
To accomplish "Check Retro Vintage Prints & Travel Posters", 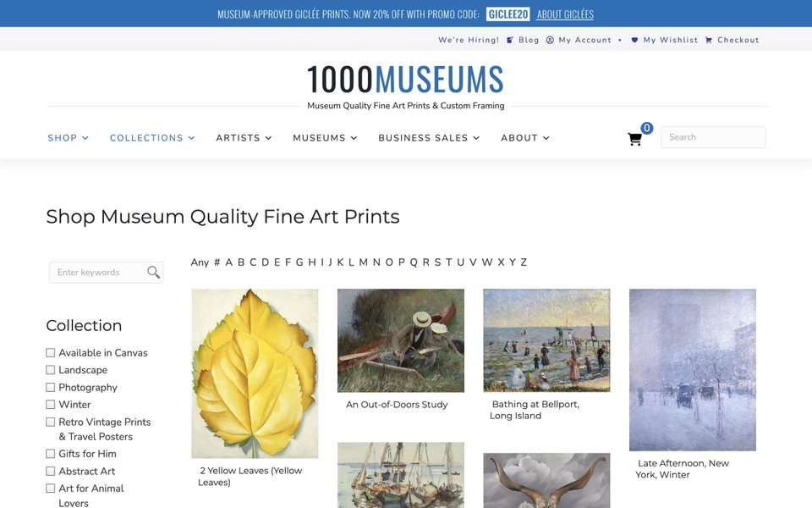I will tap(50, 422).
